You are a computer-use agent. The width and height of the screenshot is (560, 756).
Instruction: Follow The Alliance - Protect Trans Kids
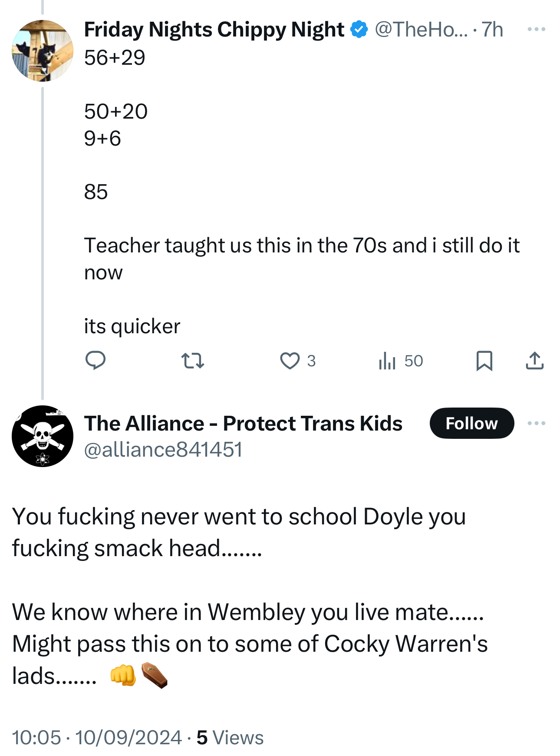tap(471, 423)
